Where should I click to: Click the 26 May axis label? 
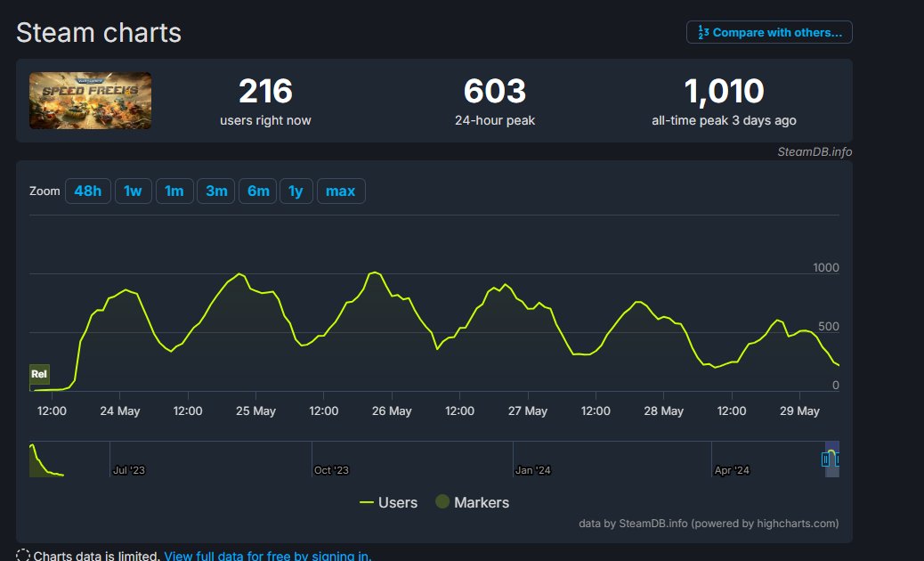pos(392,411)
